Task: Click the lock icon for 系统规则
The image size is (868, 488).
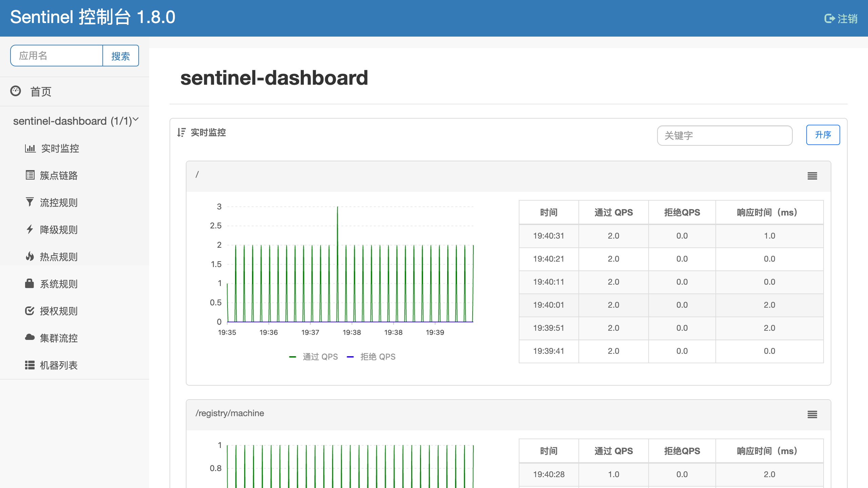Action: coord(29,283)
